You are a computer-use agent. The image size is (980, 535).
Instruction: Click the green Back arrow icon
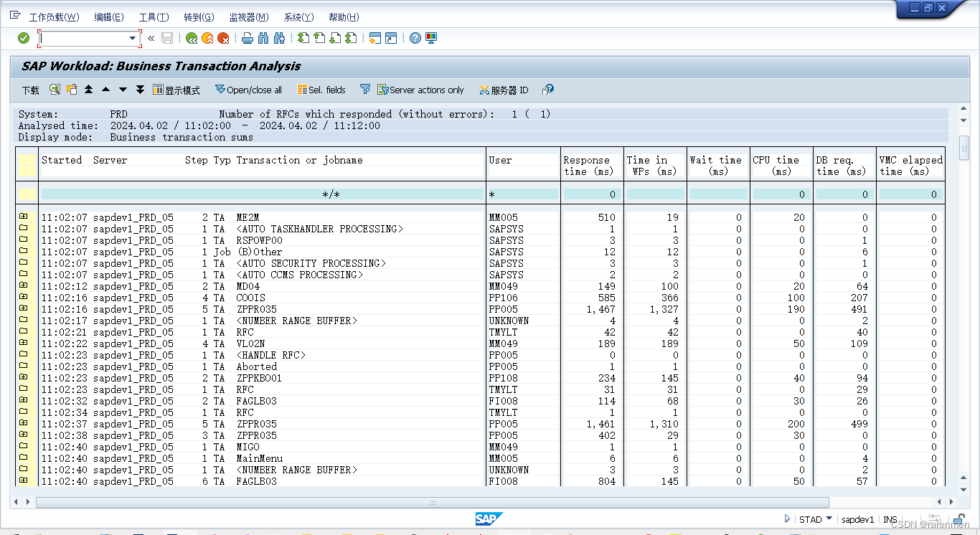point(191,38)
